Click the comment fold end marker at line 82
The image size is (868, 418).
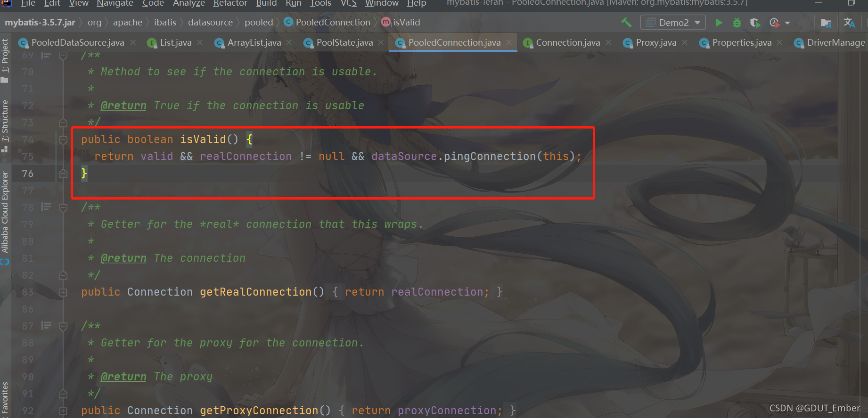click(x=63, y=275)
